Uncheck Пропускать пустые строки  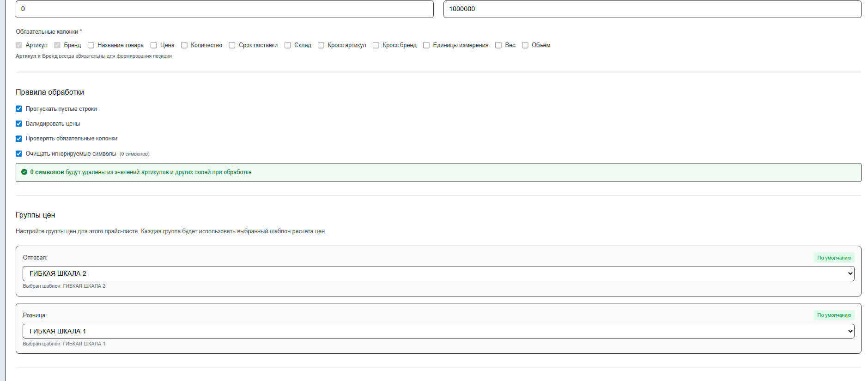tap(19, 109)
